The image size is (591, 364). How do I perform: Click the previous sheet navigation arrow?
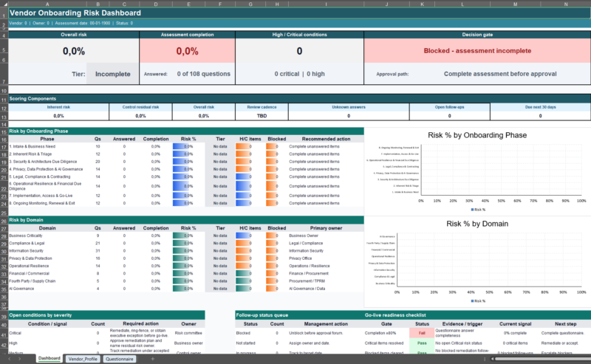pos(10,359)
